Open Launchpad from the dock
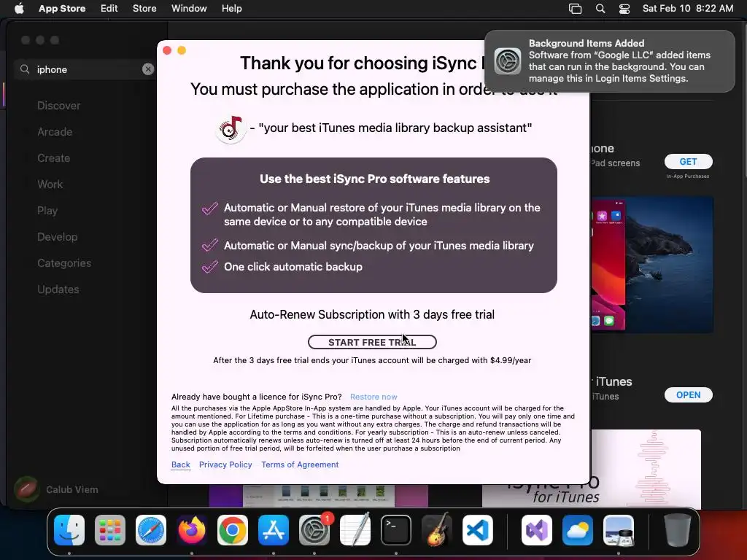 pyautogui.click(x=110, y=530)
